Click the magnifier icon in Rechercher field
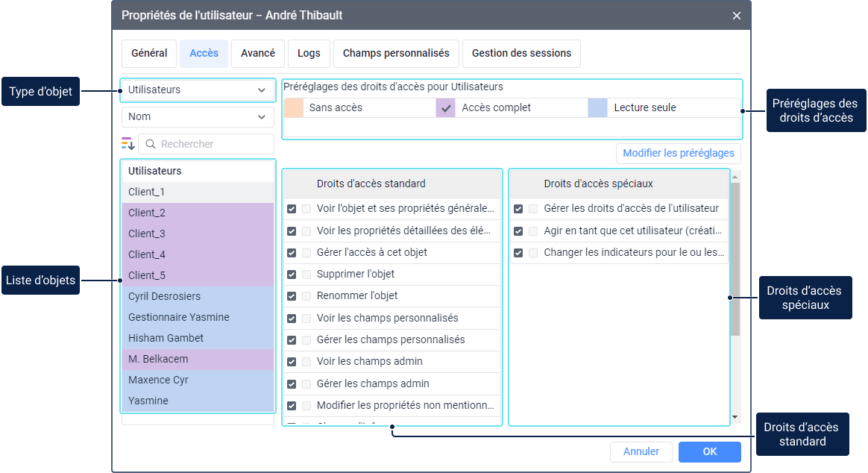The image size is (868, 473). 151,144
